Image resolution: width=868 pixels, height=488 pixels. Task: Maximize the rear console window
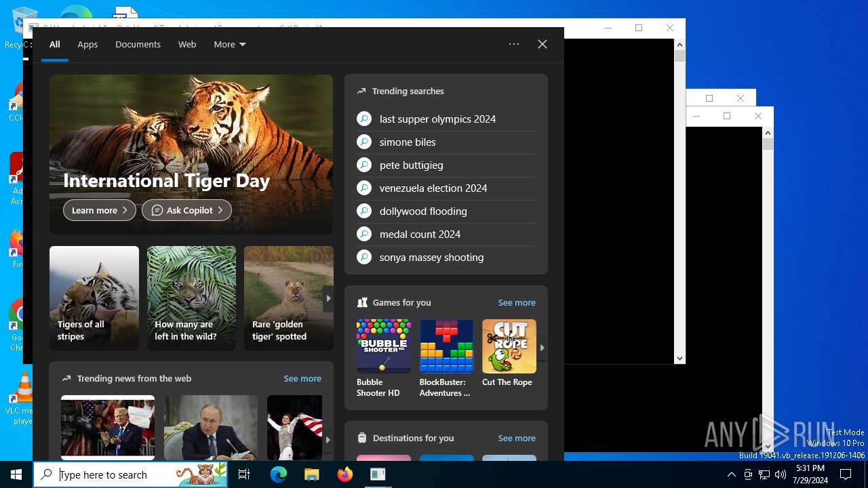pyautogui.click(x=639, y=28)
